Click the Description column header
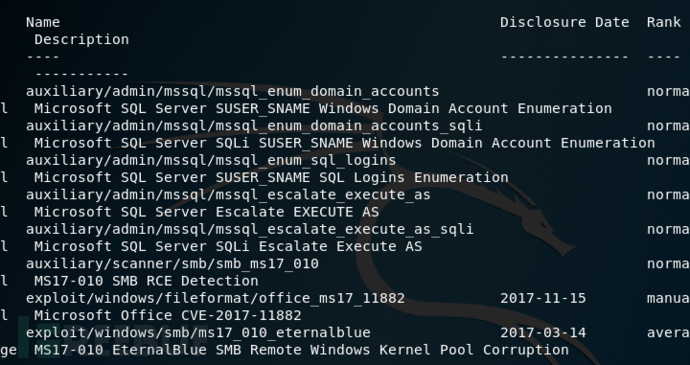 tap(81, 40)
